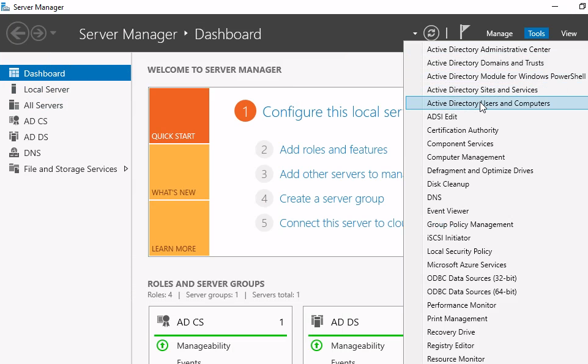Select All Servers icon in sidebar
Viewport: 588px width, 364px height.
click(14, 105)
